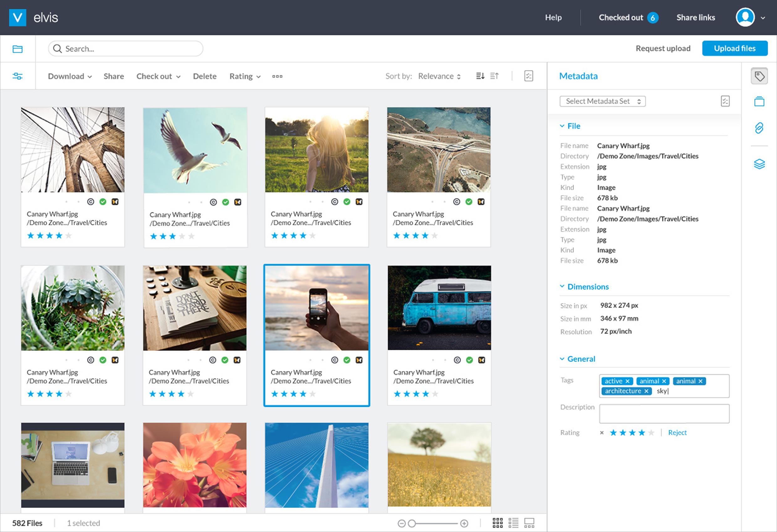The image size is (777, 532).
Task: Click the Reject link
Action: 677,433
